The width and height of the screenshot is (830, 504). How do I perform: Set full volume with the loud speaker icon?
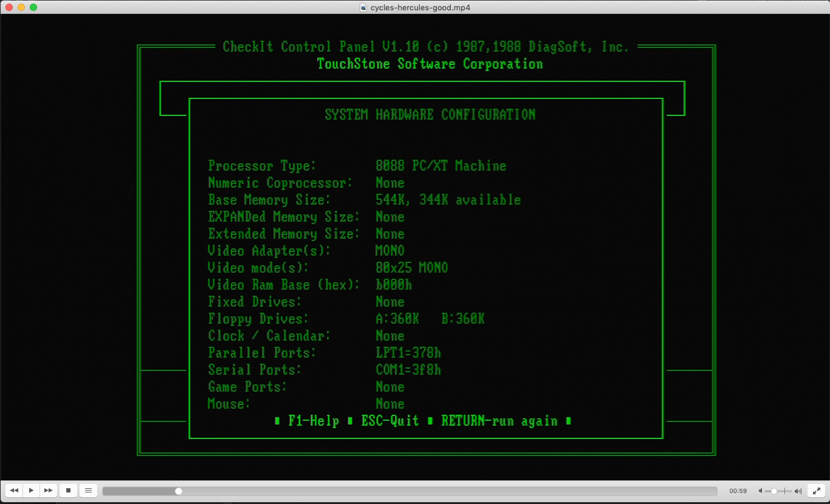click(x=798, y=491)
